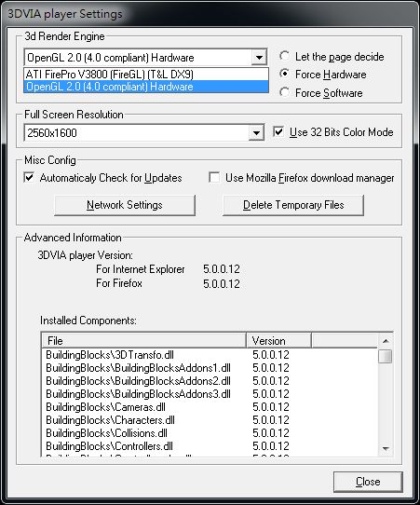Choose ATI FirePro V3800 (FireGL) list option
Screen dimensions: 420x505
click(146, 75)
